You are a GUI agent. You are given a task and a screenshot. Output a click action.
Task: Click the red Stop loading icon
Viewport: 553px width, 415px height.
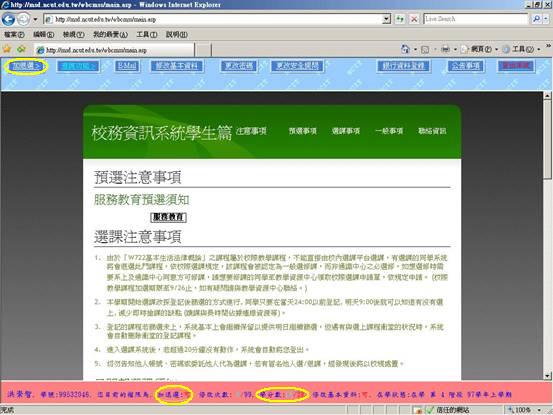pos(414,19)
